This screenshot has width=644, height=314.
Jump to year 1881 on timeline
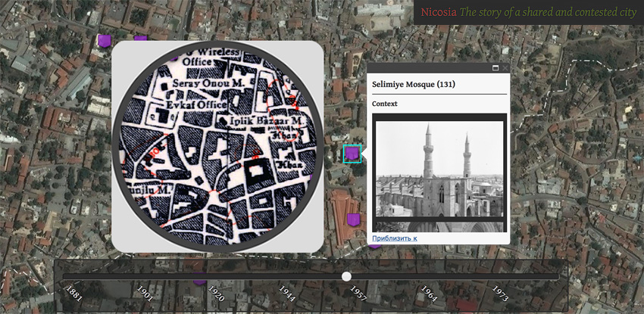pyautogui.click(x=74, y=291)
